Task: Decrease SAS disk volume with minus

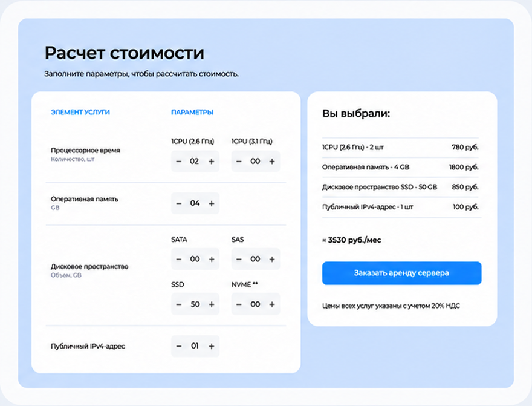Action: coord(239,260)
